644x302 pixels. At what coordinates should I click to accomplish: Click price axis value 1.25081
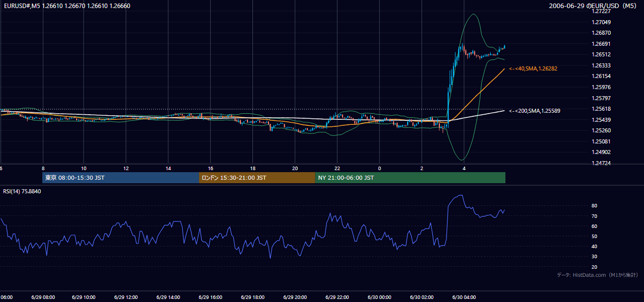601,141
